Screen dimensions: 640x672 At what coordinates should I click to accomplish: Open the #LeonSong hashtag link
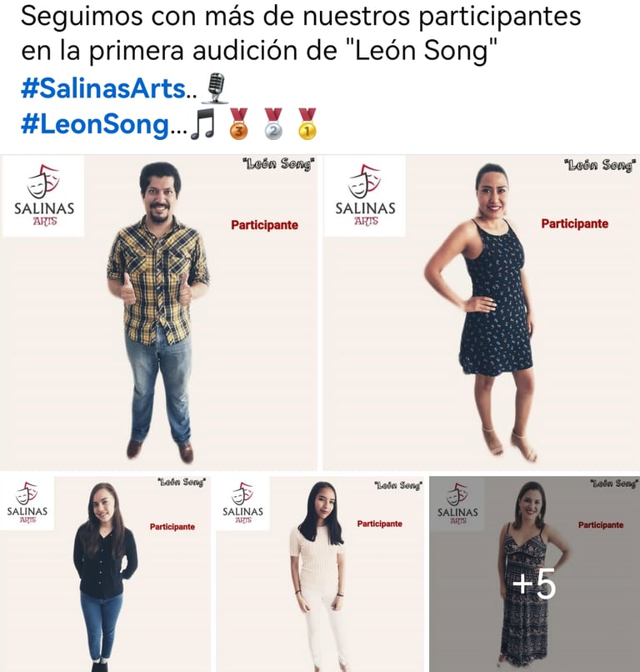[x=95, y=124]
